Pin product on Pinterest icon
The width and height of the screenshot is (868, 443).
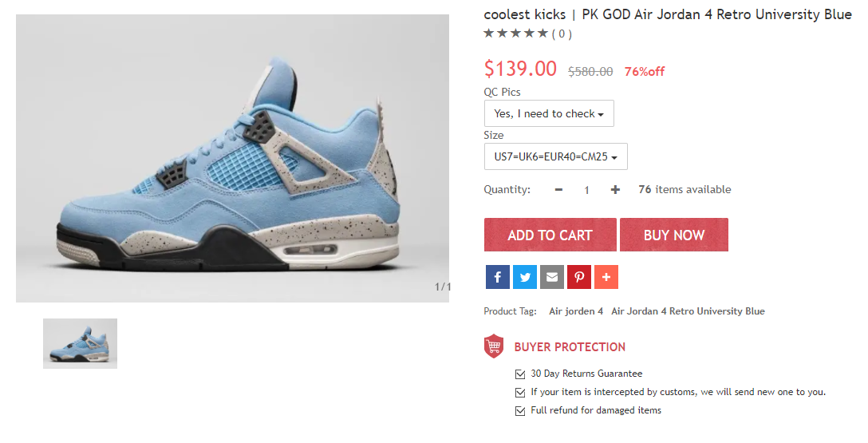(578, 277)
